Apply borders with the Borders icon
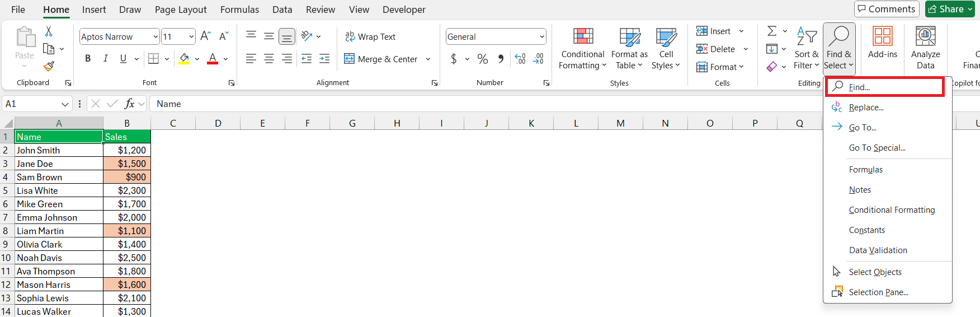The width and height of the screenshot is (980, 317). coord(153,58)
